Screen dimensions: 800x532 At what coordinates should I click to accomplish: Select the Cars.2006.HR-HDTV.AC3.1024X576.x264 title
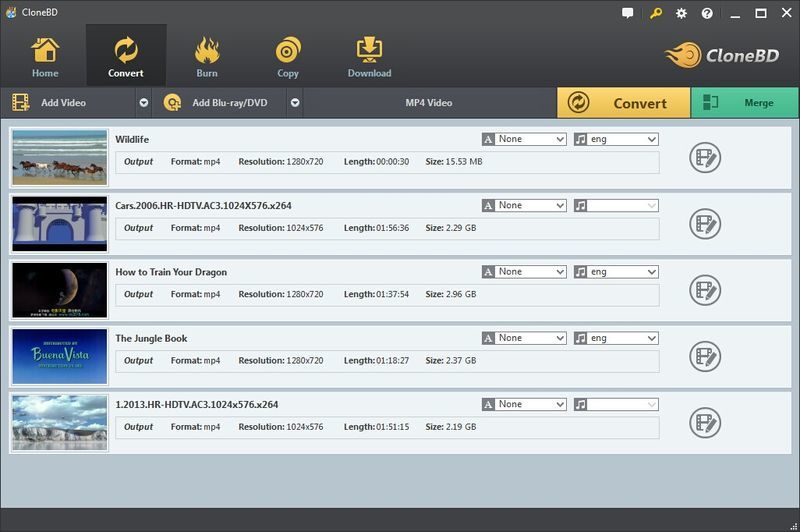(x=203, y=206)
